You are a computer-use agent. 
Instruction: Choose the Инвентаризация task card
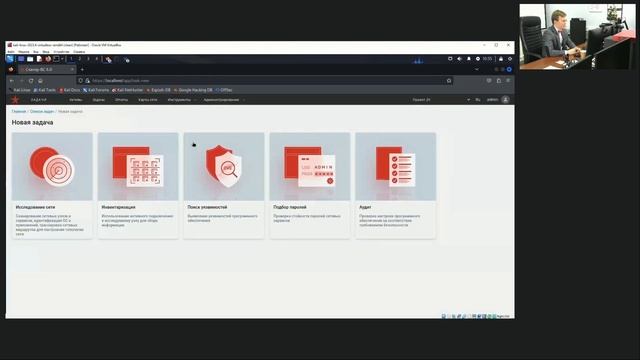pos(138,186)
